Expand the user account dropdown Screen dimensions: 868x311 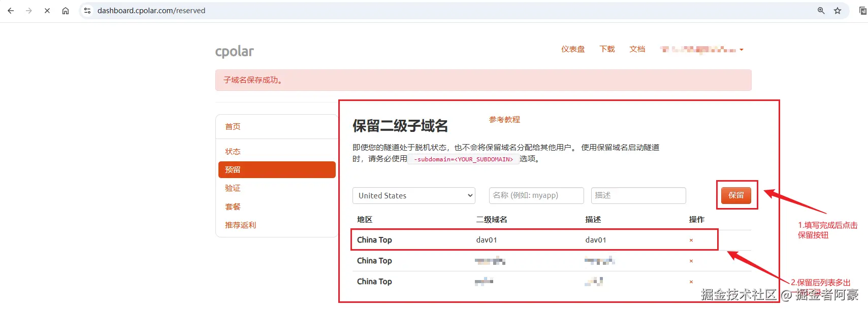[702, 50]
